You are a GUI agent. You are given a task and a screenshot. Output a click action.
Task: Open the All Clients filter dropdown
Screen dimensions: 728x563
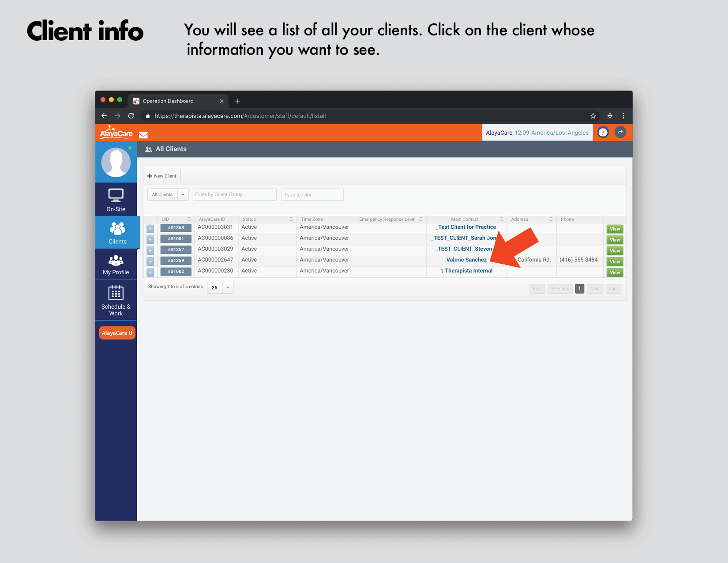click(x=168, y=194)
